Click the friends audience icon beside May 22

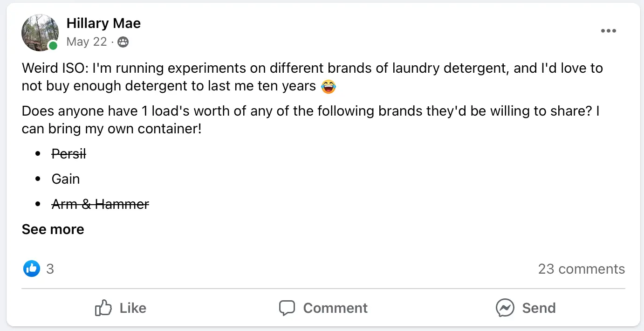(122, 42)
